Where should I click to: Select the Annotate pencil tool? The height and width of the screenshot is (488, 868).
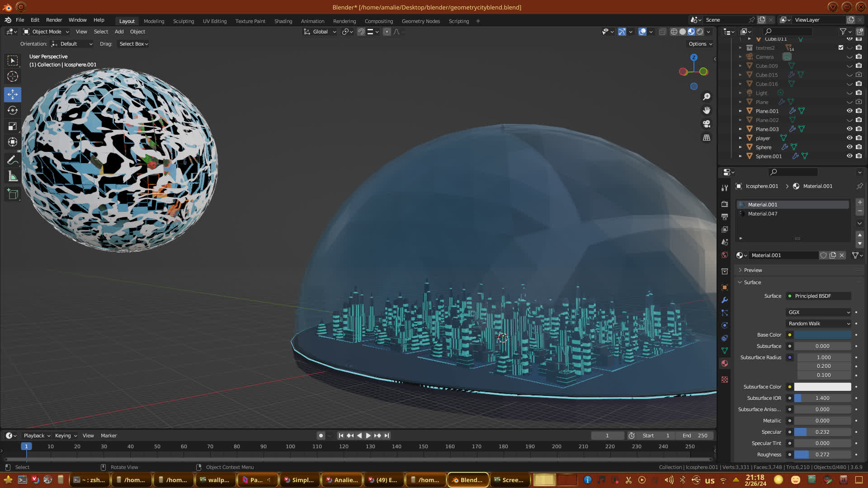(13, 160)
